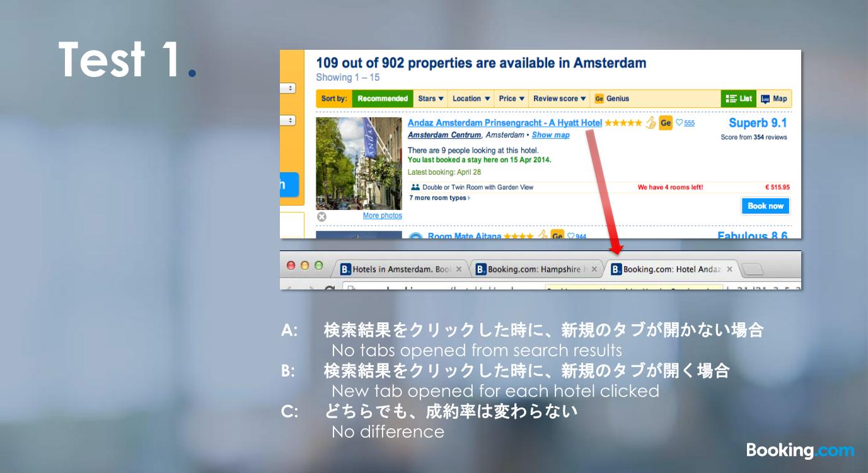Click favicon of Booking.com Hampshire tab
Screen dimensions: 868x473
(481, 269)
